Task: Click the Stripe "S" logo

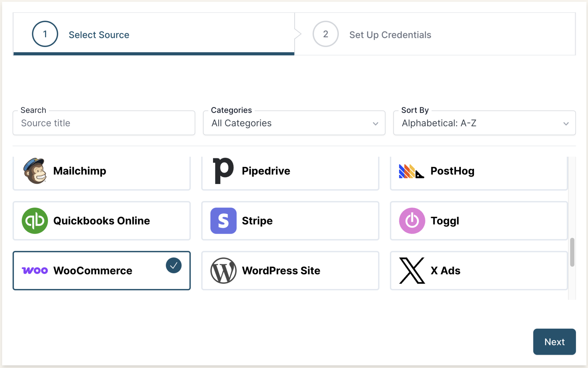Action: [223, 221]
